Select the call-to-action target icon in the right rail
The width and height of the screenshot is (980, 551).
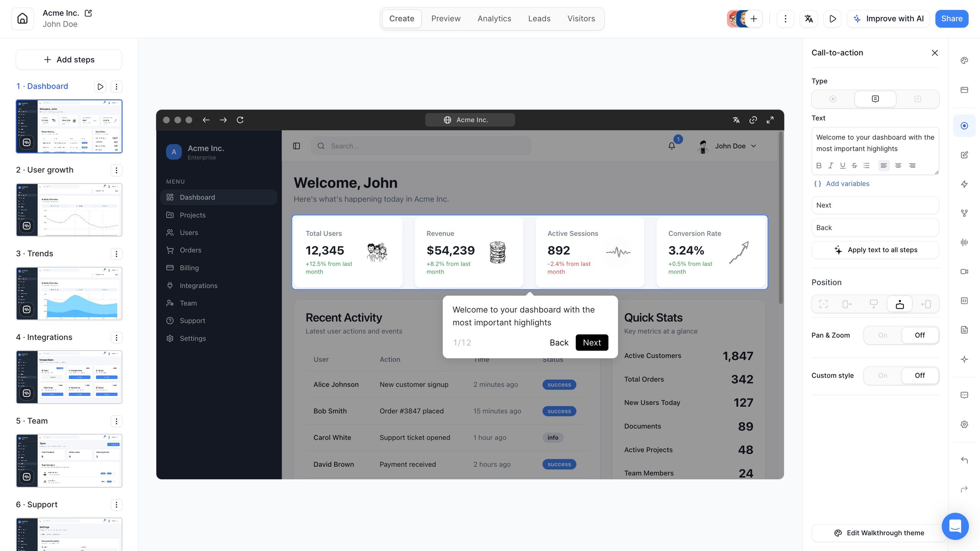click(x=964, y=126)
